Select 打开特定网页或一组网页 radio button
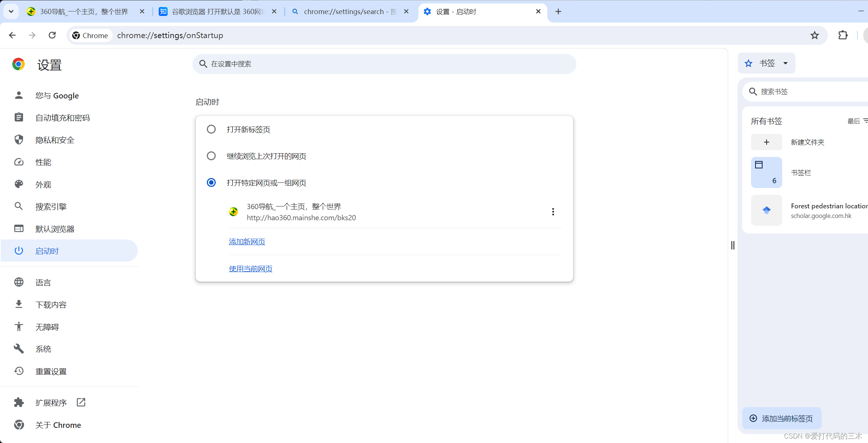The image size is (868, 443). coord(211,182)
